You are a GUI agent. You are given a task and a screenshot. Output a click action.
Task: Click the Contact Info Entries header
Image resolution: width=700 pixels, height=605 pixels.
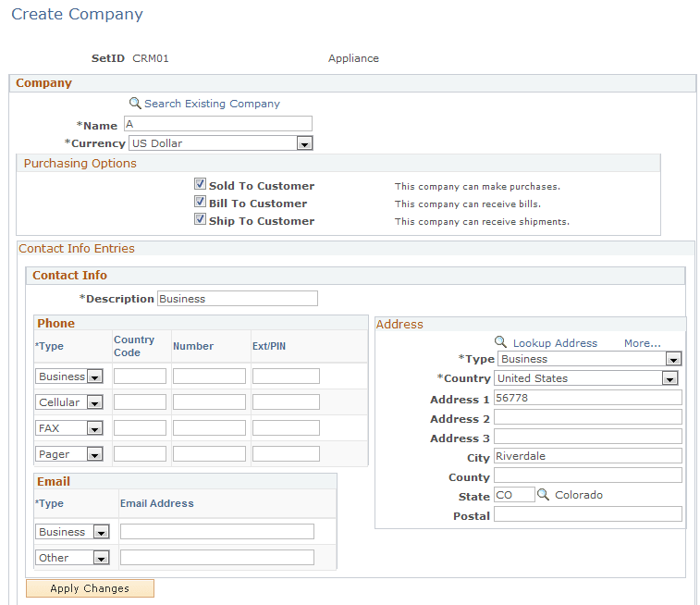click(77, 249)
